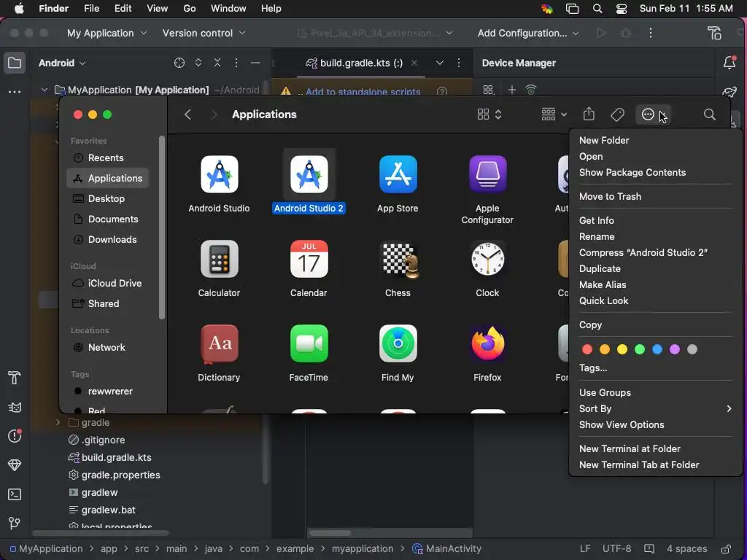
Task: Open the Finder Go menu
Action: point(189,9)
